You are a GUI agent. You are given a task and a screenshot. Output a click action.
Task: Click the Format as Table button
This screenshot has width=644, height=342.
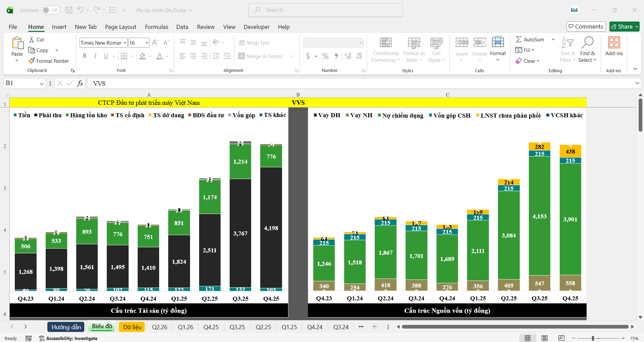click(x=414, y=50)
